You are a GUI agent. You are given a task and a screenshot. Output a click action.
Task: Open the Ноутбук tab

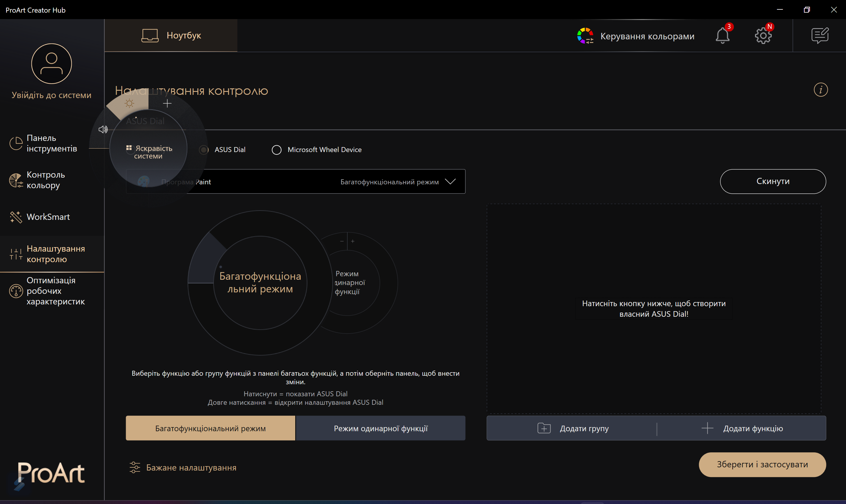click(x=171, y=35)
